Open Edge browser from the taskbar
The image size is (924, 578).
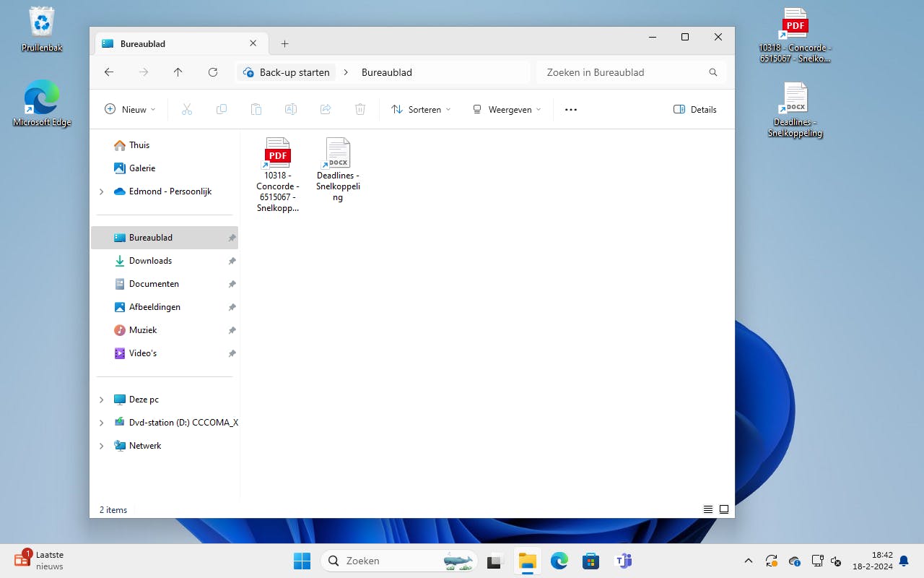559,561
